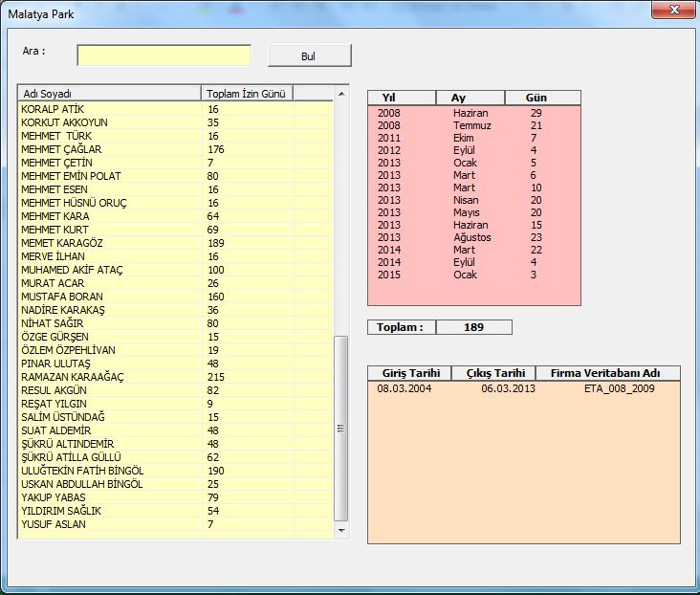
Task: Click the name list scrollbar thumb
Action: (x=341, y=429)
